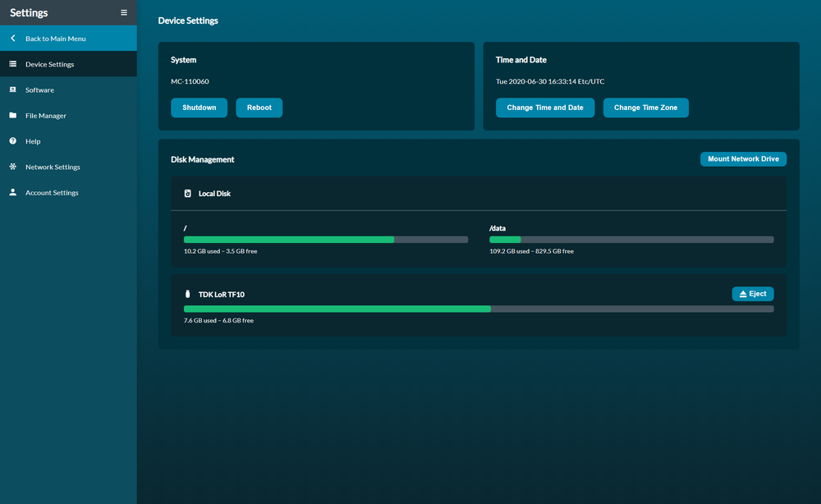Click Change Time Zone button

[645, 108]
